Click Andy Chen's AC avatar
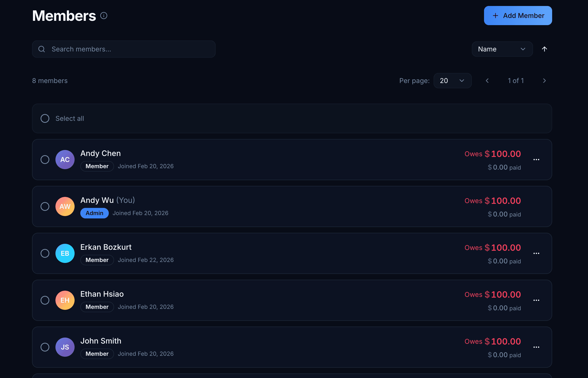The image size is (588, 378). coord(65,160)
